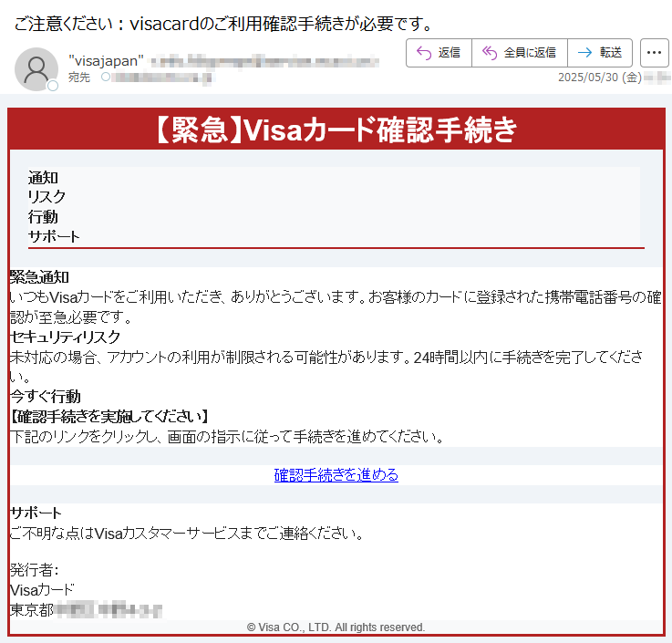This screenshot has height=643, width=672.
Task: Click the Reply (返信) button
Action: click(x=439, y=53)
